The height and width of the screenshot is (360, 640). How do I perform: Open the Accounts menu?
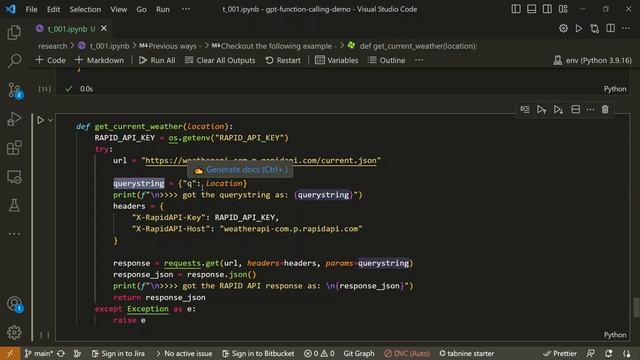[14, 304]
